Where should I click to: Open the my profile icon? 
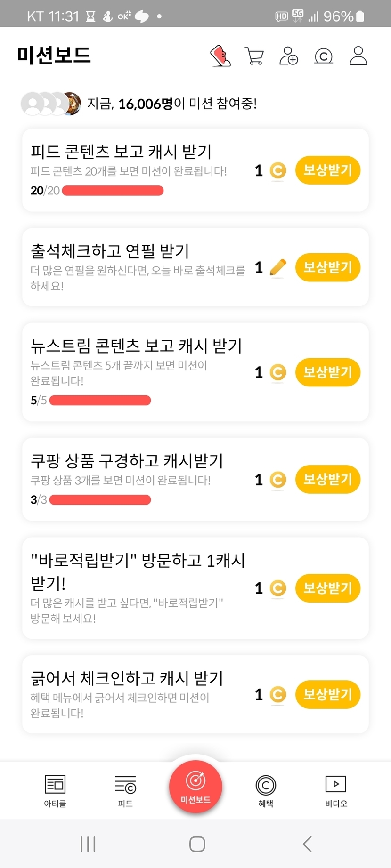tap(358, 56)
